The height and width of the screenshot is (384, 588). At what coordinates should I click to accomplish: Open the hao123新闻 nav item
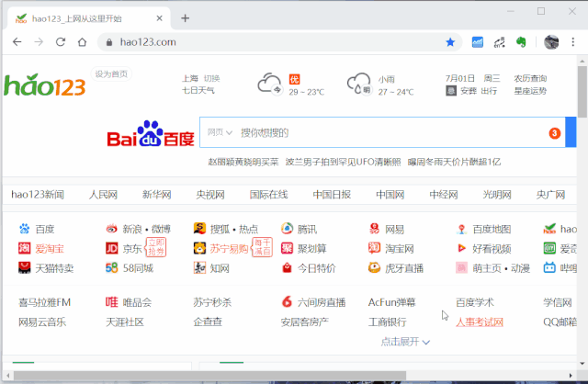pos(38,194)
